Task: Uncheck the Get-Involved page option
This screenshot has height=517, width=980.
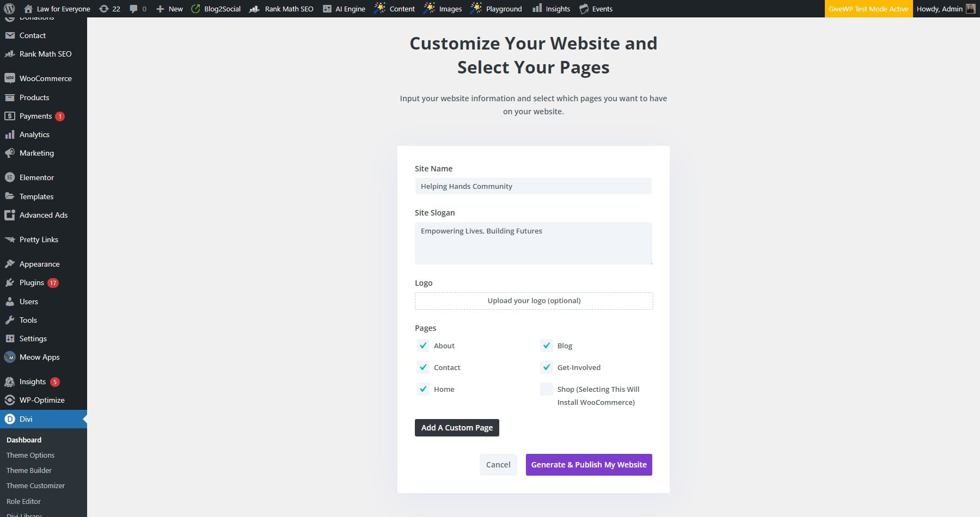Action: [x=546, y=367]
